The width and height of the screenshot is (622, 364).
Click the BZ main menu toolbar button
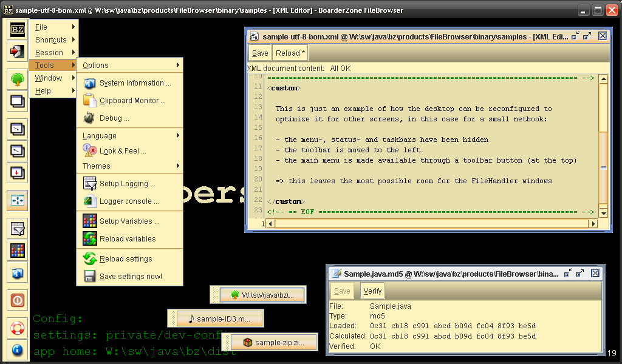point(17,29)
